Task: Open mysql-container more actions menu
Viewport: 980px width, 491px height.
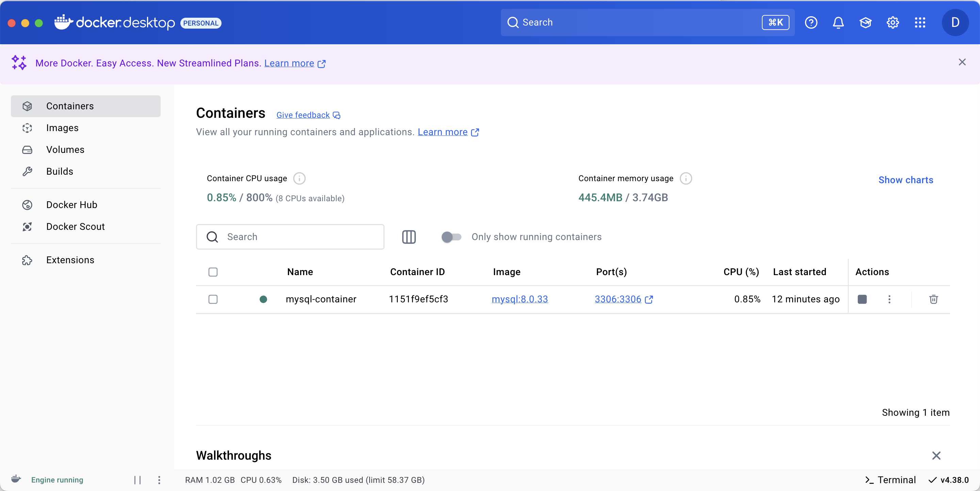Action: [x=889, y=299]
